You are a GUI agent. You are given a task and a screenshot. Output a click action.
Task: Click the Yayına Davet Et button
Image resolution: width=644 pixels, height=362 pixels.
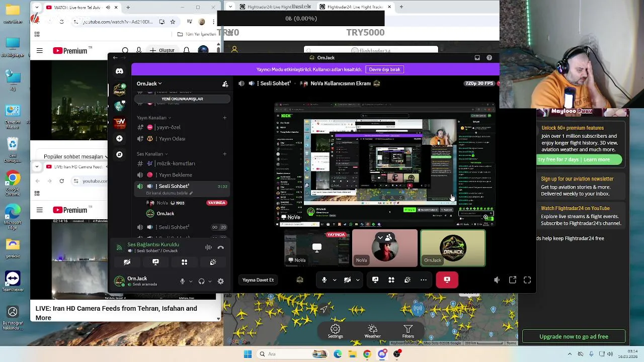click(x=258, y=280)
